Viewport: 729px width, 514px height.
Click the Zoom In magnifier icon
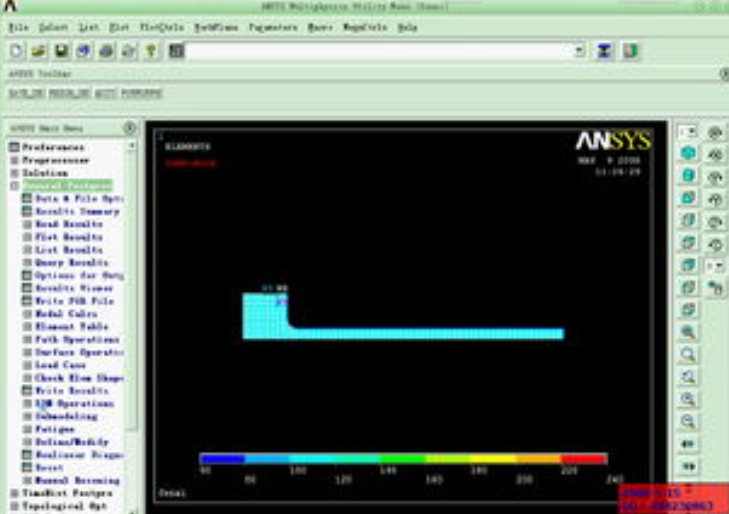[x=688, y=399]
